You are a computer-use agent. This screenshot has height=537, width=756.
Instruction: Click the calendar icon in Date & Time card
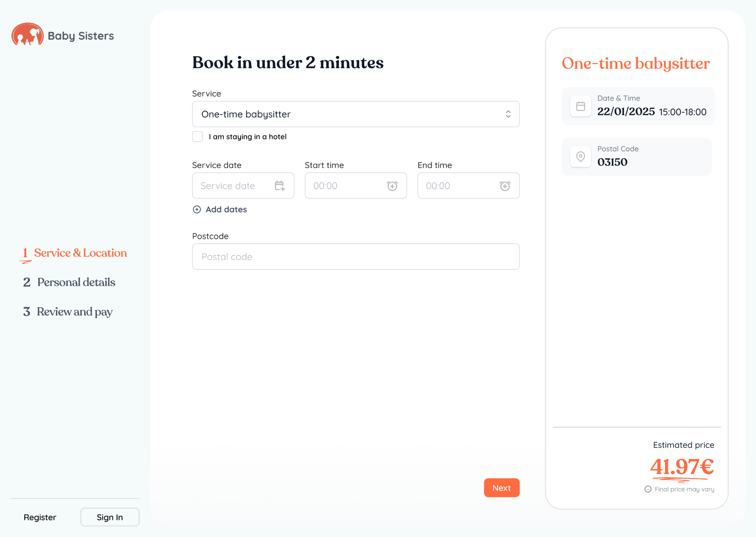pos(580,106)
